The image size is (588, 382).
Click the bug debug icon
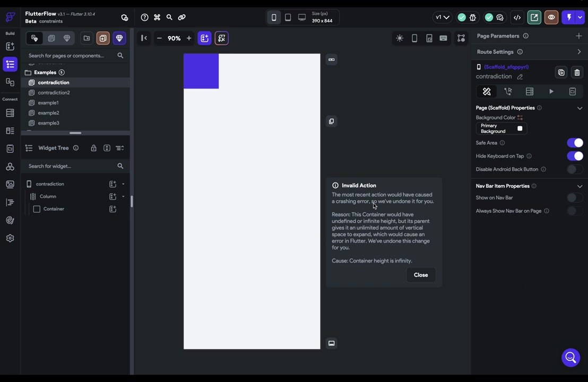(x=473, y=18)
